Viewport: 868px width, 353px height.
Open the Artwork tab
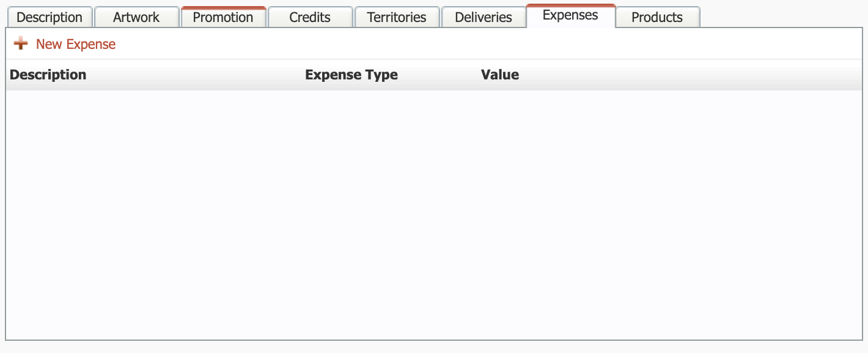[136, 17]
